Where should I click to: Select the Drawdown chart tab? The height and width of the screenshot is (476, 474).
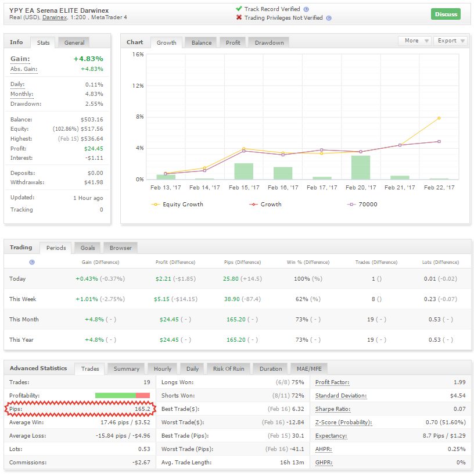tap(269, 43)
